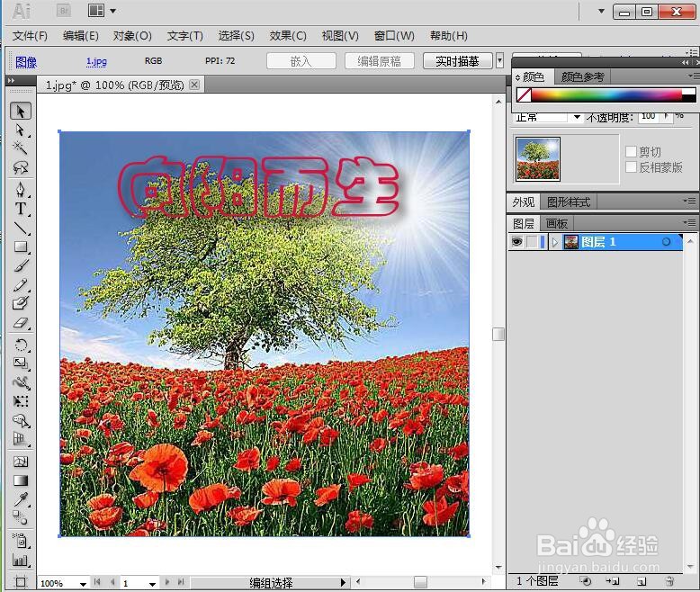Select the Pen tool
700x592 pixels.
(21, 190)
